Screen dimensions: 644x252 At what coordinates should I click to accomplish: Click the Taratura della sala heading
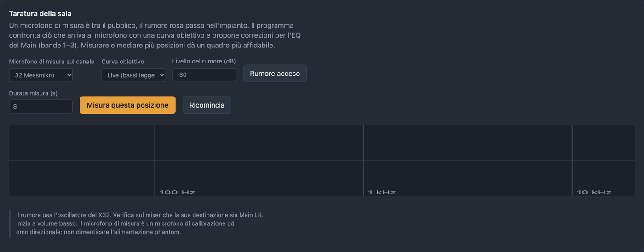[40, 14]
